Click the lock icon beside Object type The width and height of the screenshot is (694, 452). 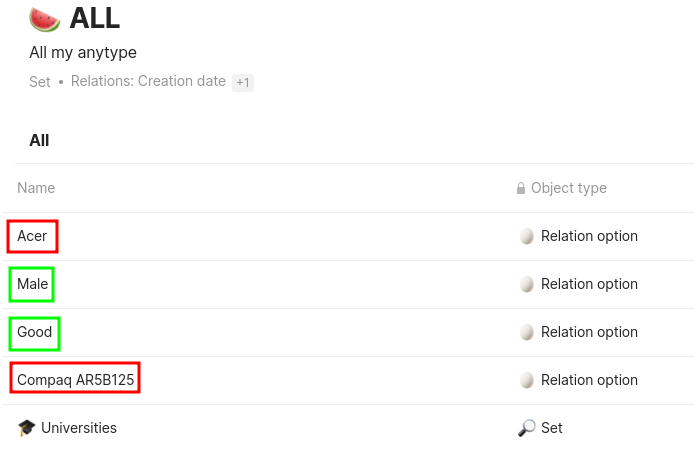point(521,188)
